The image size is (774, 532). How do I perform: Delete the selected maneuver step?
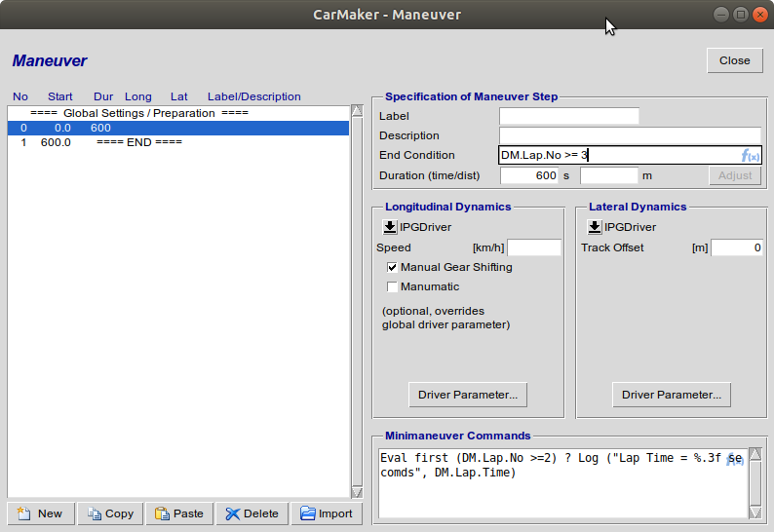click(x=252, y=513)
